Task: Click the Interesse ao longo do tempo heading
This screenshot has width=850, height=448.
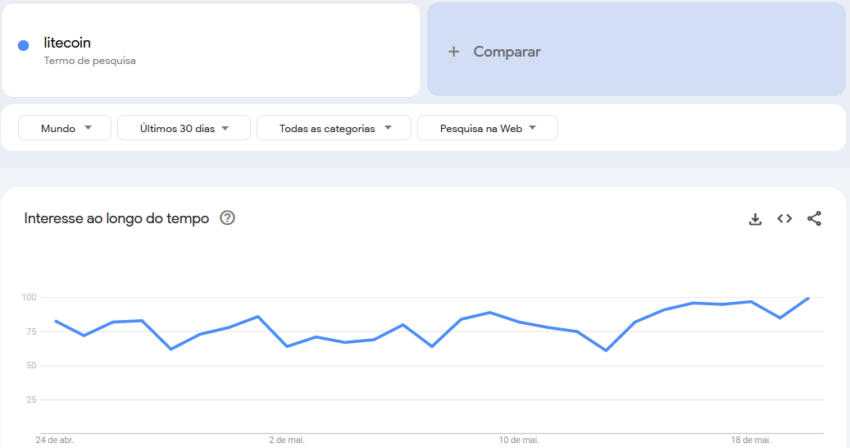Action: pyautogui.click(x=117, y=219)
